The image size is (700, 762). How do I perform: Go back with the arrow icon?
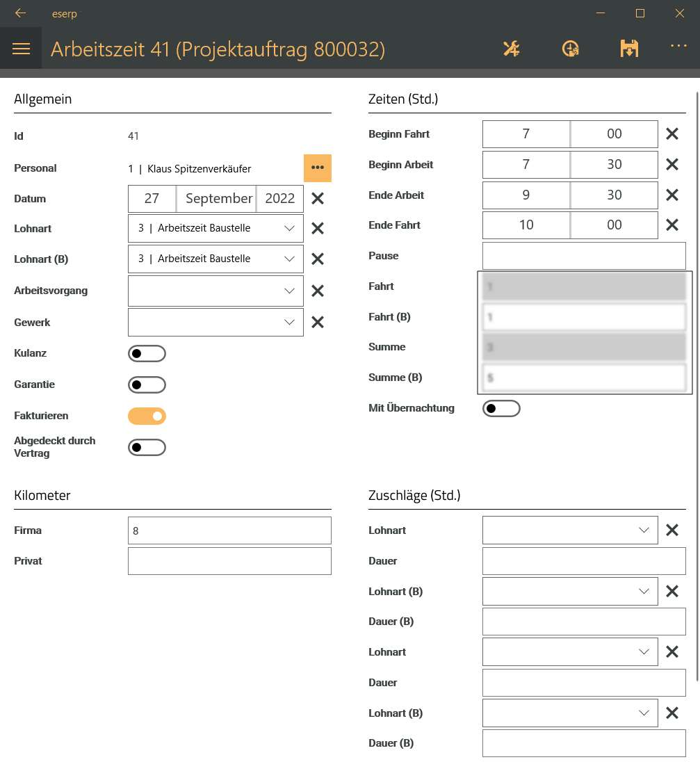(20, 13)
